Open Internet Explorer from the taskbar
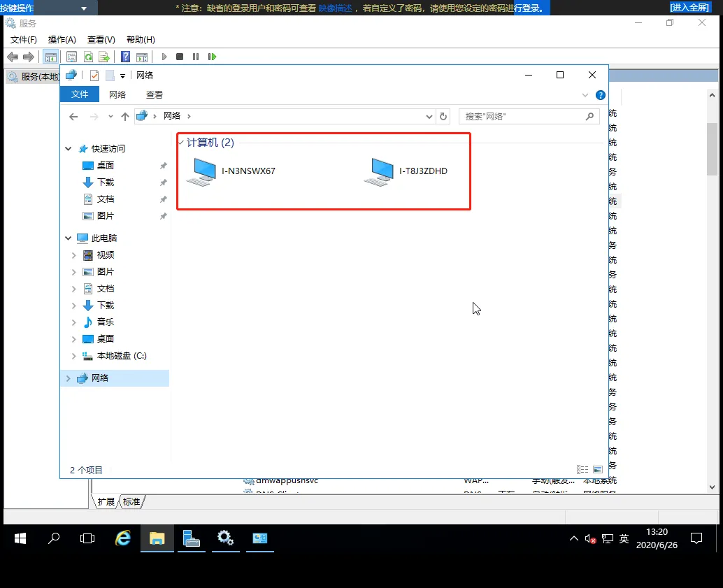Image resolution: width=723 pixels, height=588 pixels. click(122, 538)
